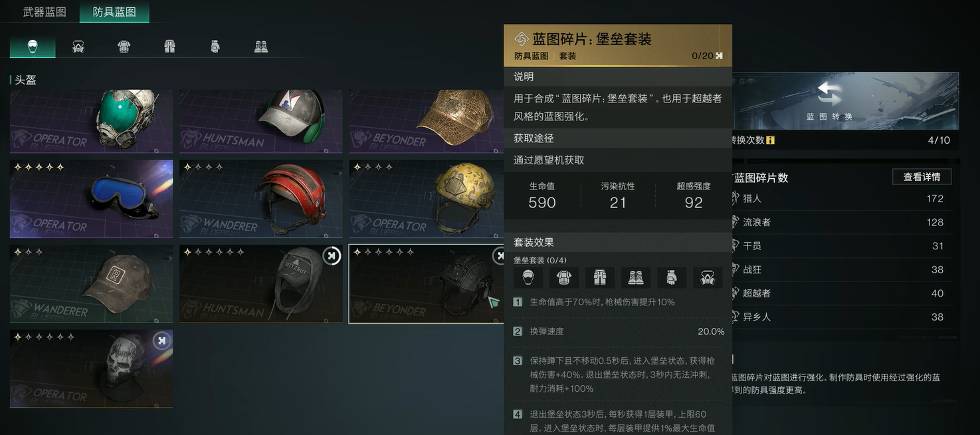Image resolution: width=980 pixels, height=435 pixels.
Task: Select the pants armor category icon
Action: click(169, 47)
